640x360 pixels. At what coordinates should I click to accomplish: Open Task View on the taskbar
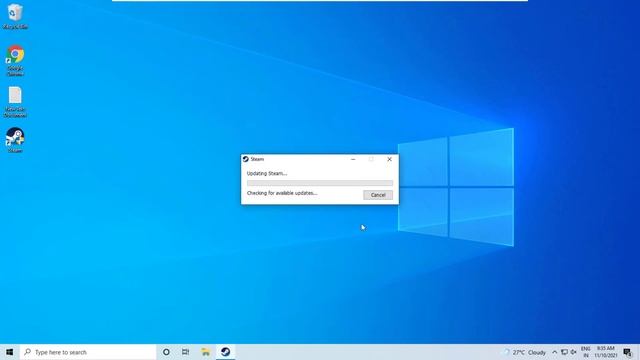click(x=186, y=352)
